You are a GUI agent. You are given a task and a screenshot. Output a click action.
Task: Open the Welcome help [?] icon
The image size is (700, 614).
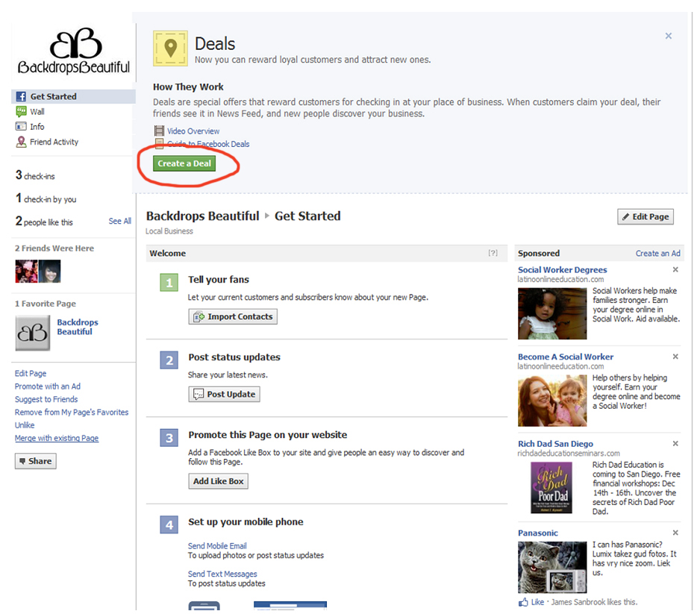point(493,253)
